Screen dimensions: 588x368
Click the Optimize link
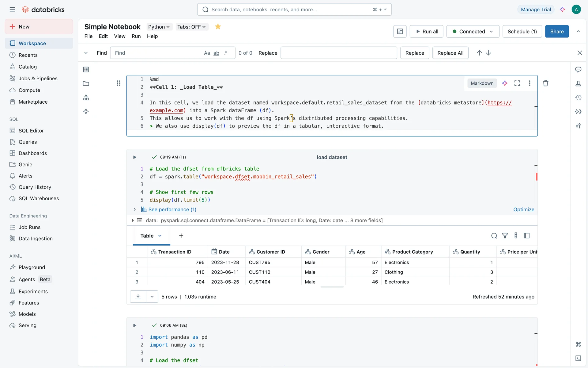523,209
